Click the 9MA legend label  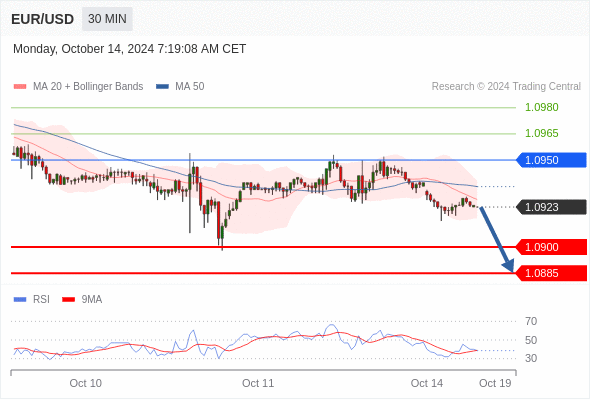92,300
